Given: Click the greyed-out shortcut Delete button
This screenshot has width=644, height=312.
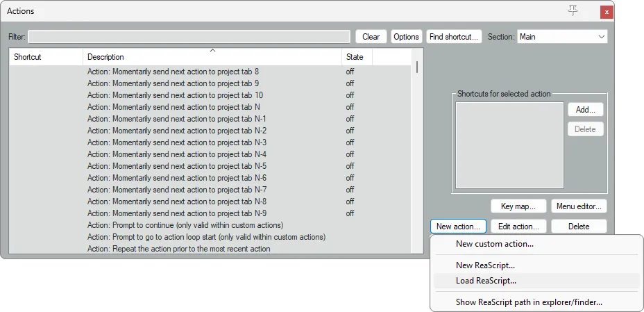Looking at the screenshot, I should (x=585, y=129).
